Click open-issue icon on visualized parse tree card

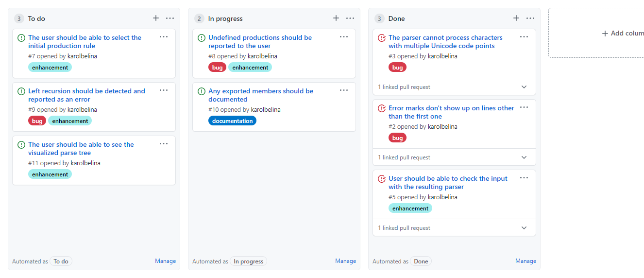coord(21,145)
